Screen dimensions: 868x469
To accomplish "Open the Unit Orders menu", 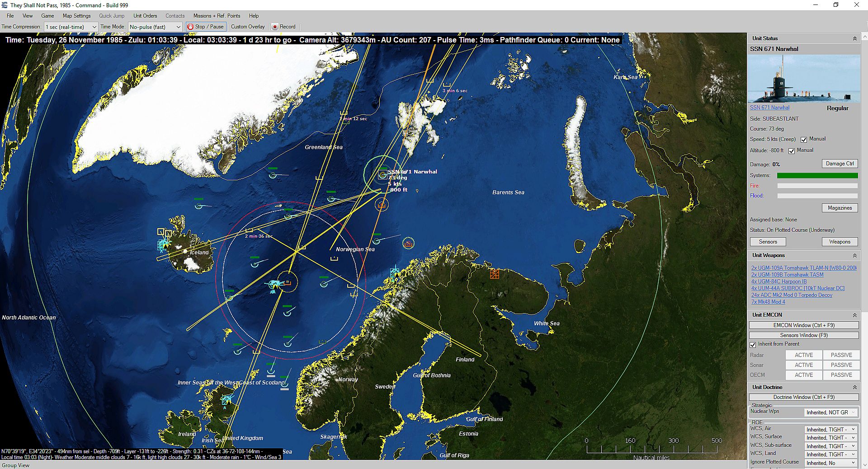I will [x=145, y=16].
